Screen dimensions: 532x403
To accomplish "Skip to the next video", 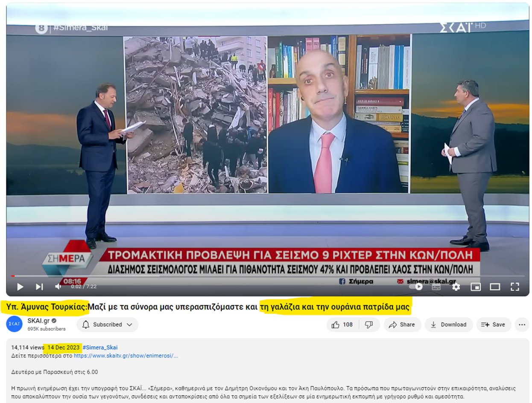I will pyautogui.click(x=39, y=287).
